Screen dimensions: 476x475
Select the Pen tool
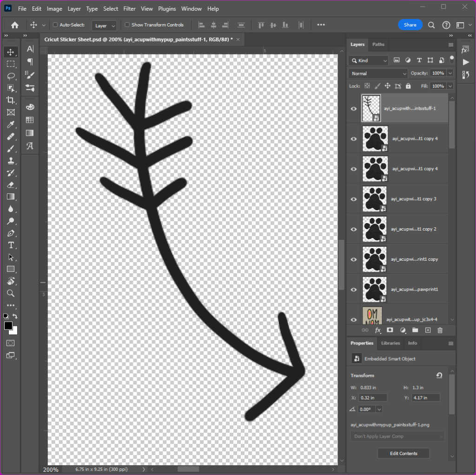[x=11, y=233]
